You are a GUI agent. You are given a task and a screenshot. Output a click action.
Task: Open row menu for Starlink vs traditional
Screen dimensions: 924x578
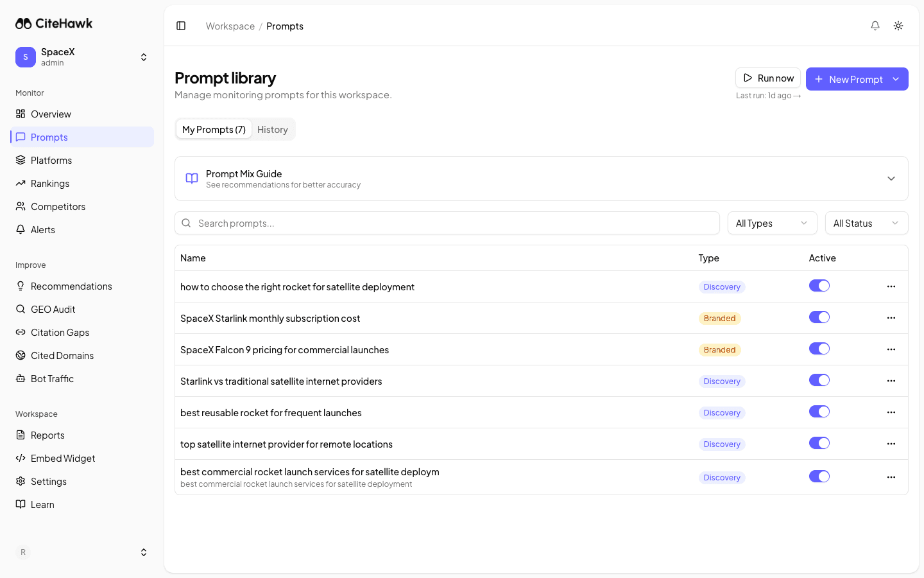click(x=891, y=381)
